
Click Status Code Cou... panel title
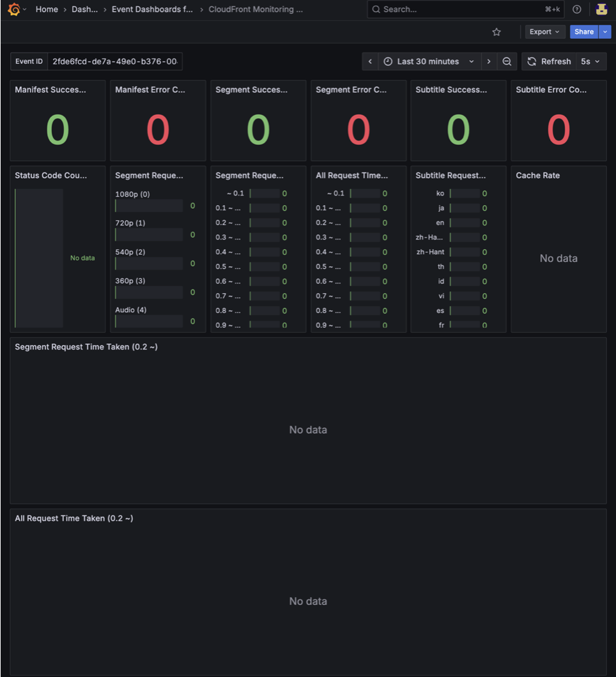point(50,175)
